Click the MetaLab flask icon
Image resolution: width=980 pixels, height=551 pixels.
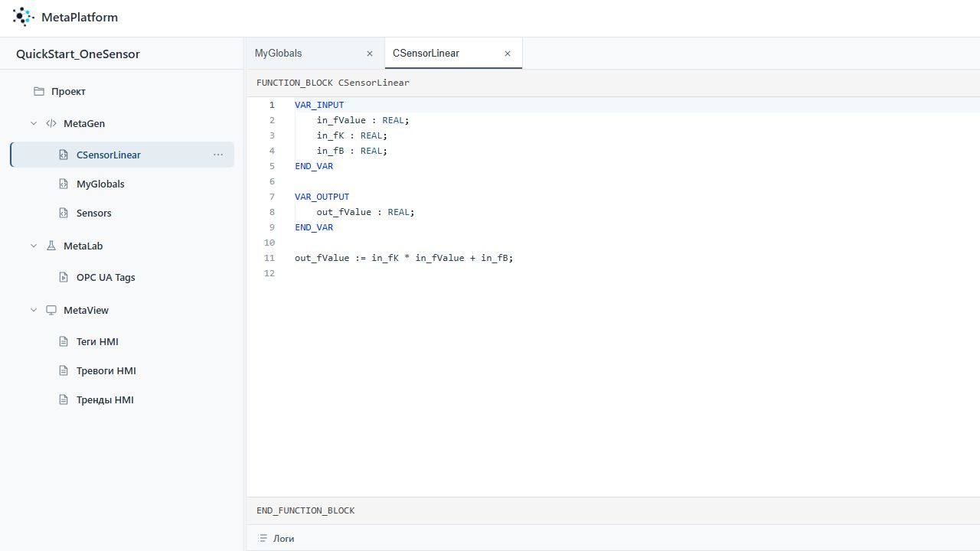(51, 246)
